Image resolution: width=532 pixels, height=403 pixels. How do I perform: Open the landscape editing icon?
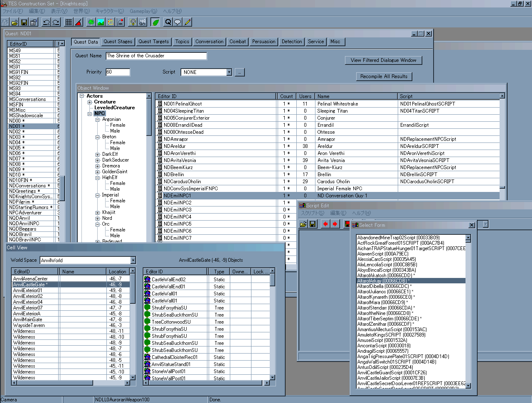pos(101,22)
